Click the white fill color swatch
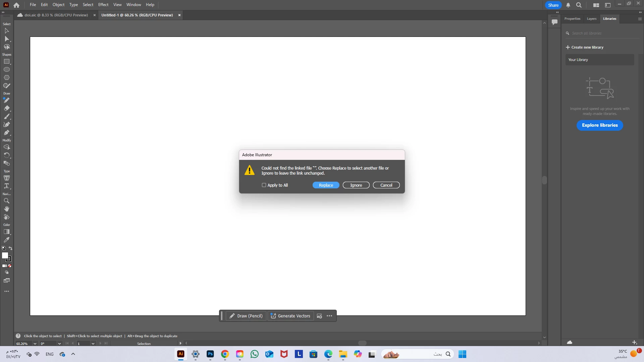 [5, 255]
